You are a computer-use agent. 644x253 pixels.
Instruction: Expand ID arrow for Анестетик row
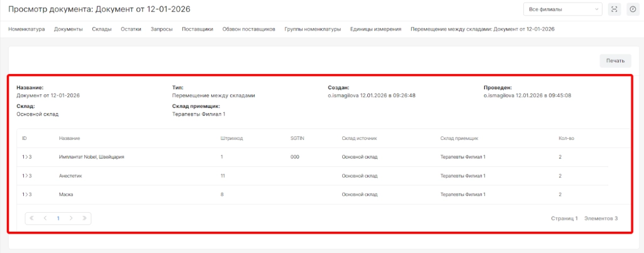point(27,176)
